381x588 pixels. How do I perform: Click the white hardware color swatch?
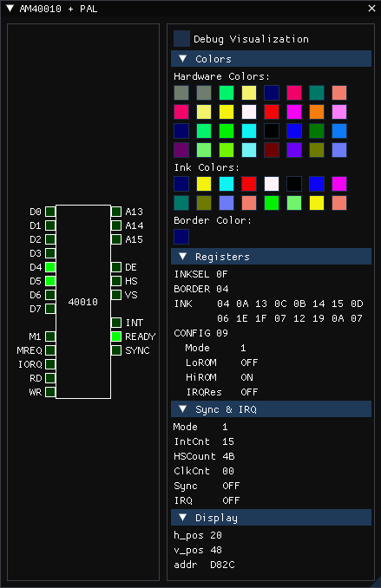point(249,112)
